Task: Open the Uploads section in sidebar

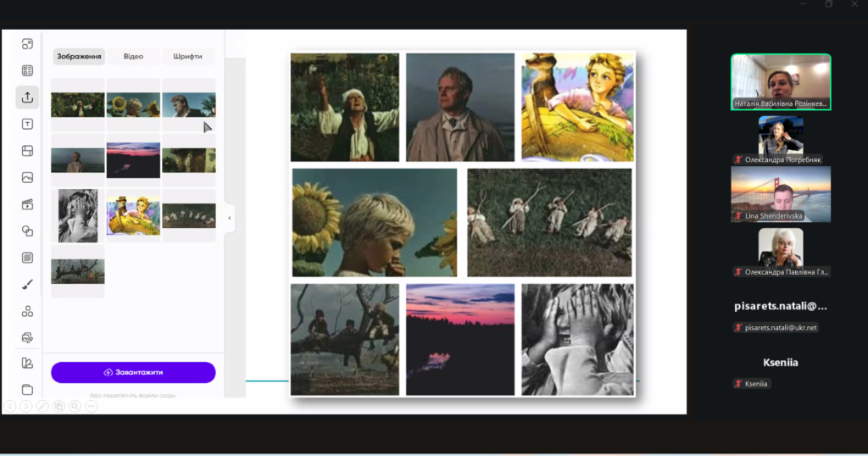Action: tap(27, 97)
